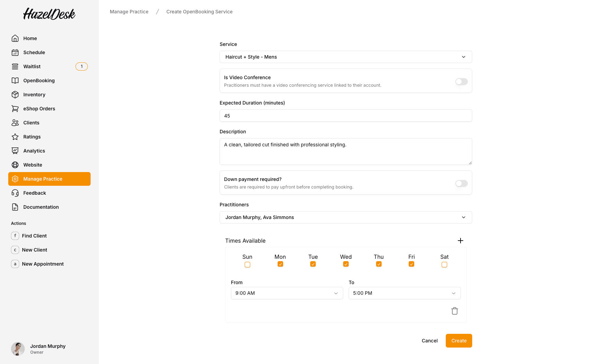
Task: Edit the Expected Duration field
Action: [x=346, y=116]
